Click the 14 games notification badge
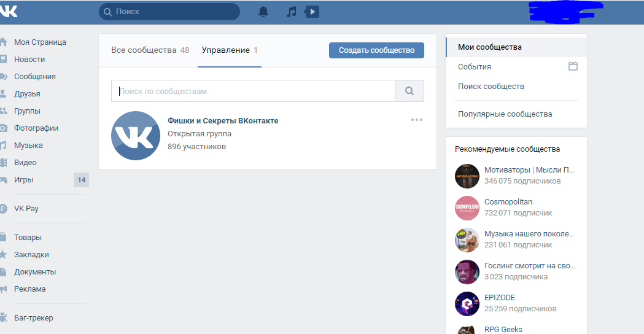Viewport: 644px width, 334px height. click(81, 180)
